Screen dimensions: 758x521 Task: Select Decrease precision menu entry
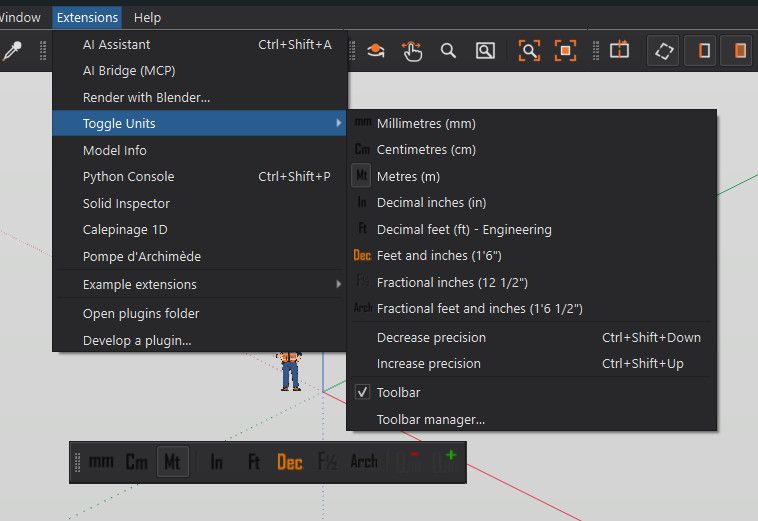pos(531,337)
